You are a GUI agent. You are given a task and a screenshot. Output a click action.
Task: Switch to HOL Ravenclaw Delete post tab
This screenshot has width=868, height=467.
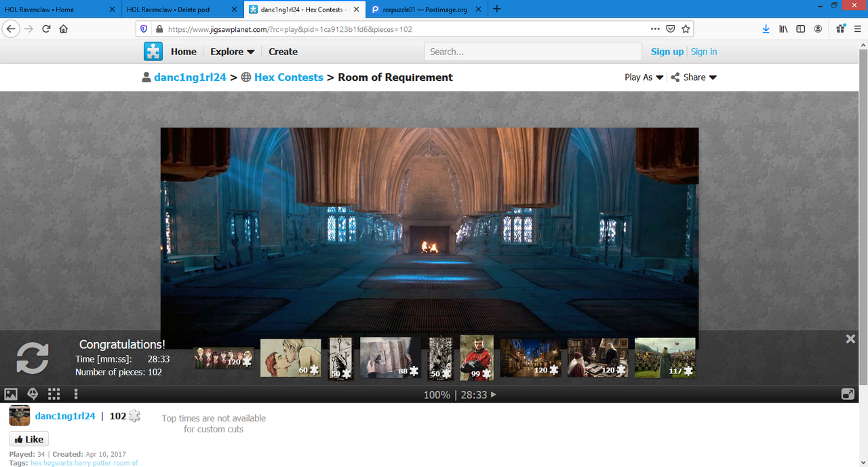tap(182, 10)
